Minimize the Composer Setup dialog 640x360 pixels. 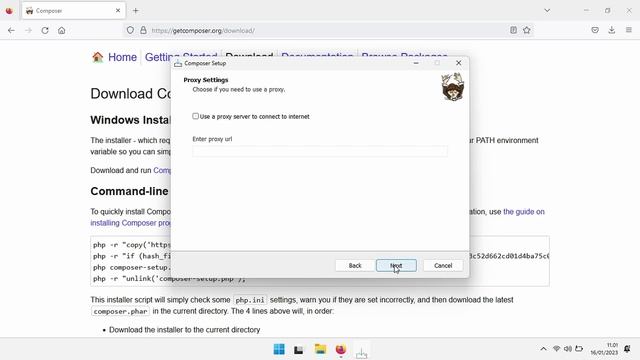(416, 63)
